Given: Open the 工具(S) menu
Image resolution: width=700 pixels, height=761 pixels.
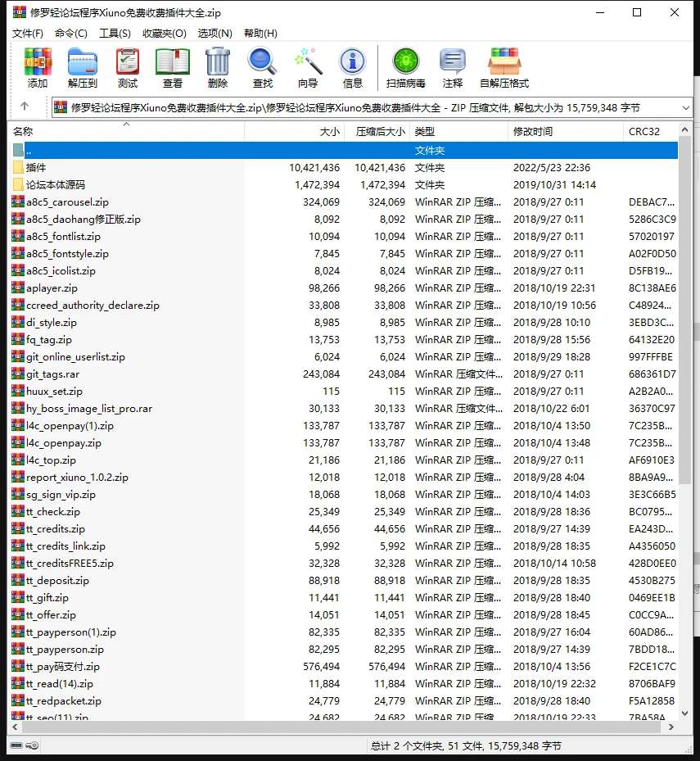Looking at the screenshot, I should [115, 33].
